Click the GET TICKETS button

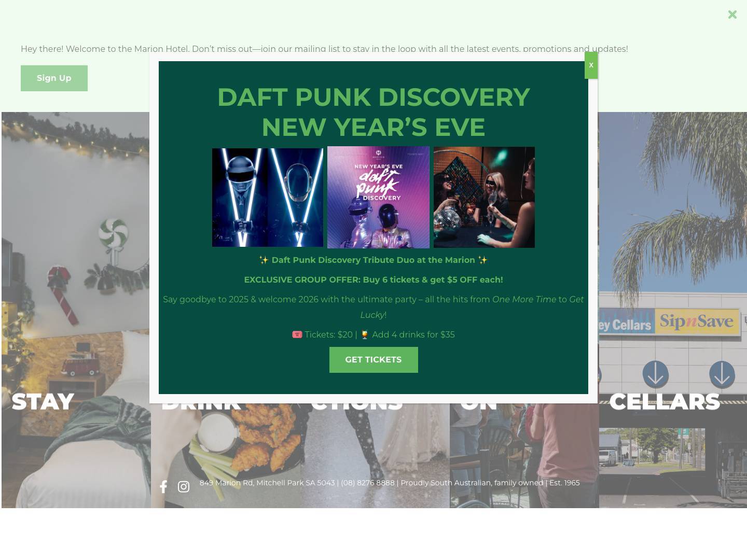pos(374,360)
